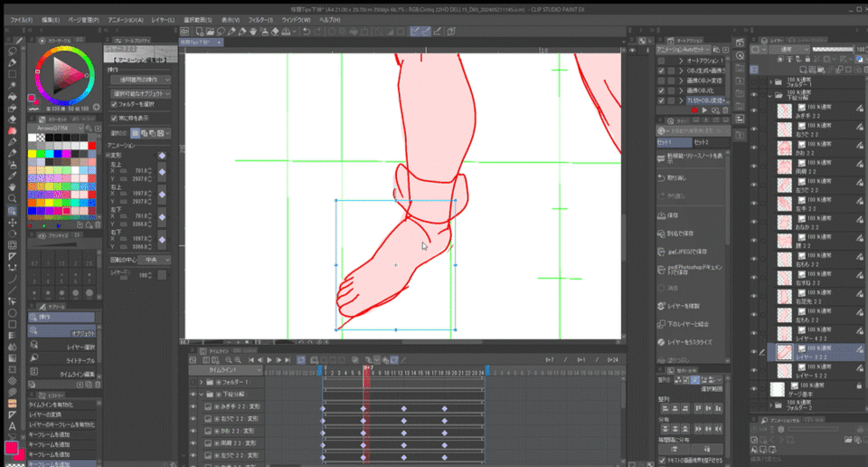Toggle the 常に枠を表示 checkbox
868x467 pixels.
(x=113, y=118)
